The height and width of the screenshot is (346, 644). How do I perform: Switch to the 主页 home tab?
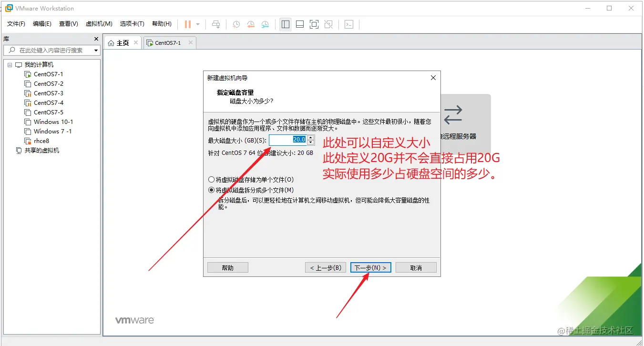click(123, 43)
